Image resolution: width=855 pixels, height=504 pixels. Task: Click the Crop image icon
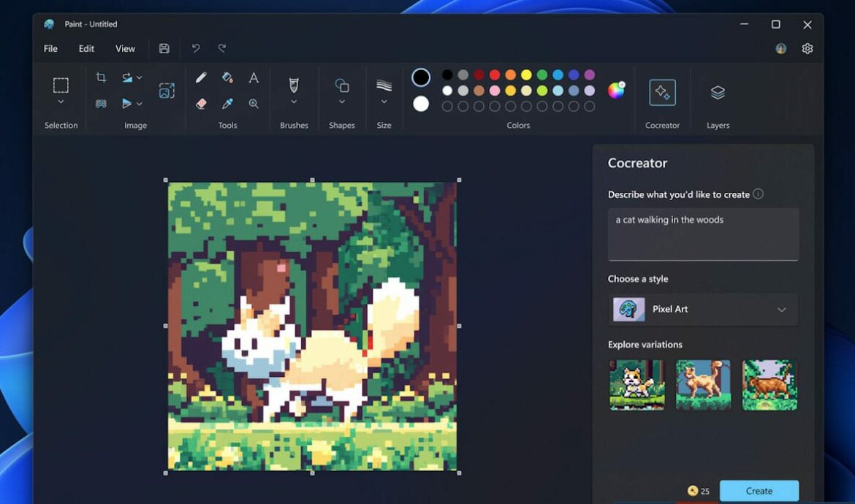coord(101,77)
